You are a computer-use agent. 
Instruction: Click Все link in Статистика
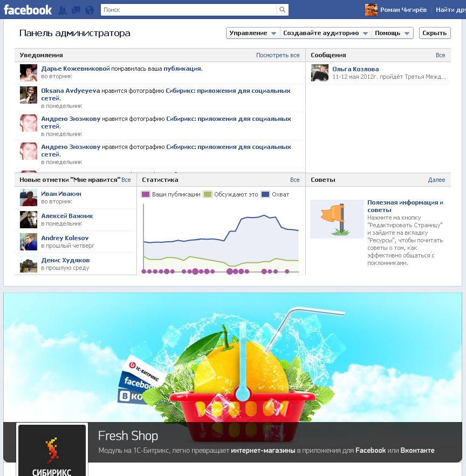pyautogui.click(x=294, y=180)
